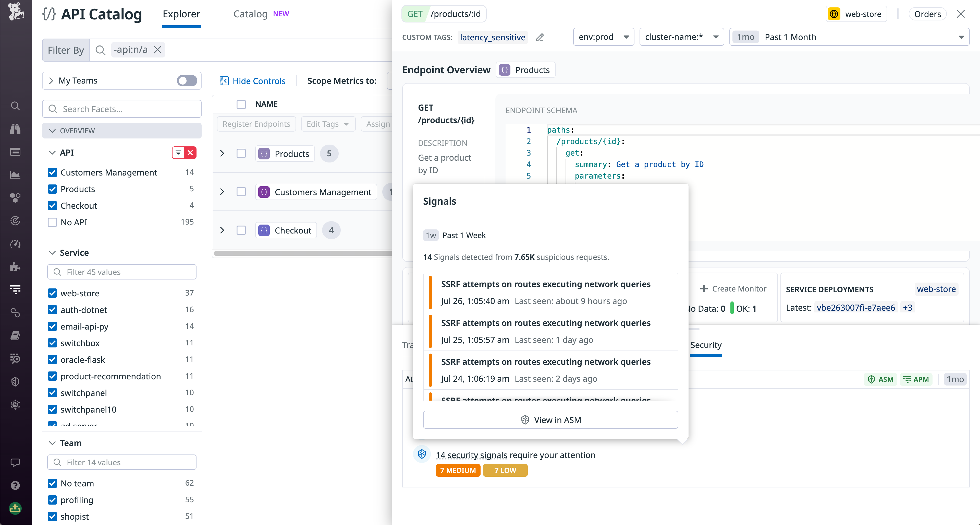Toggle the My Teams switch
Screen dimensions: 980x525
(186, 81)
